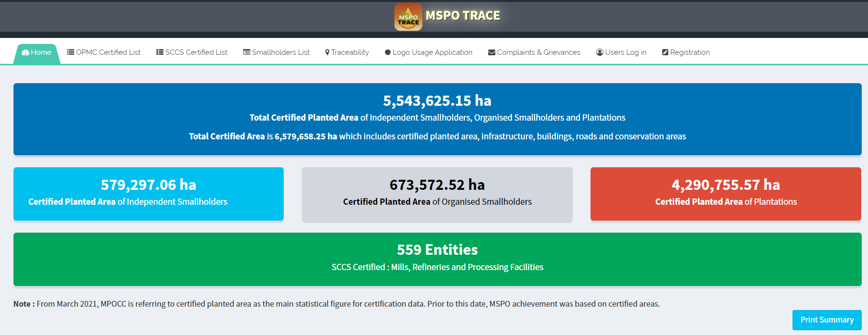Click the Users Log in person icon
The image size is (868, 335).
[600, 52]
